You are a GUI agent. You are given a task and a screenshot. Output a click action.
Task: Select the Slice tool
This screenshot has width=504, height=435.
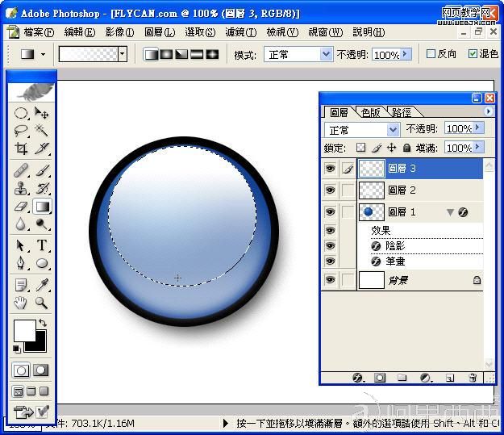[x=42, y=148]
